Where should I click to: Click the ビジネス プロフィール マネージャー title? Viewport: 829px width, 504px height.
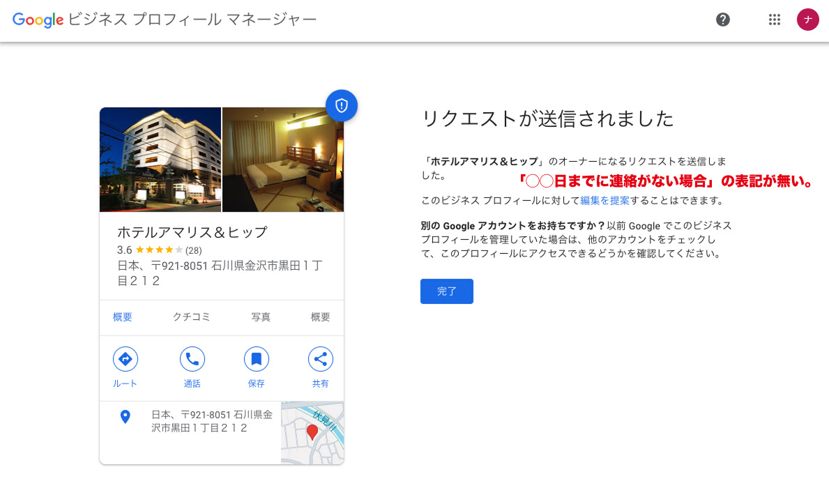coord(192,20)
